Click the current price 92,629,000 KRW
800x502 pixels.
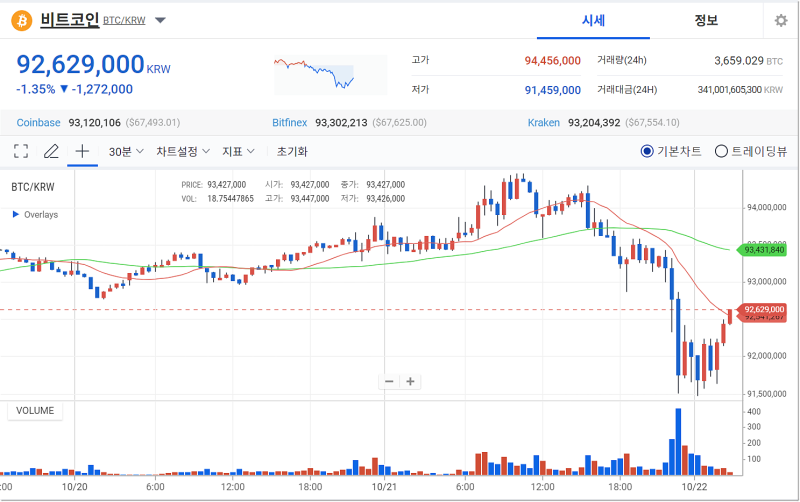coord(93,65)
